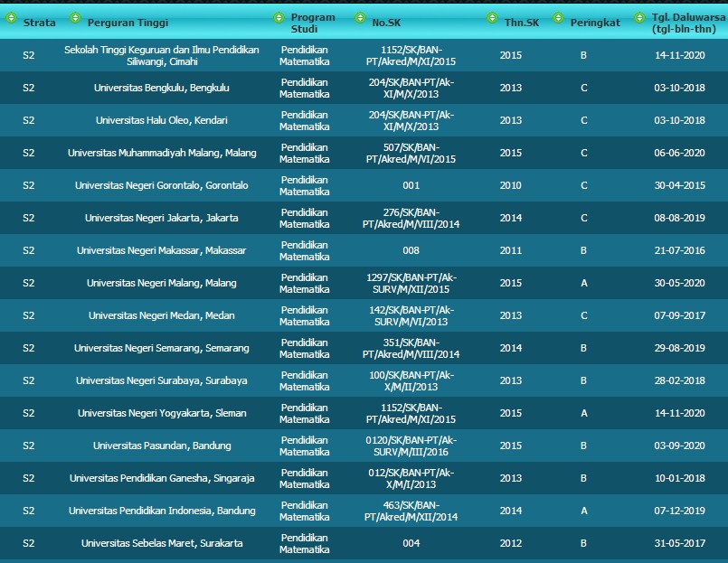Click the sort icon beside Peringkat header

pos(558,18)
